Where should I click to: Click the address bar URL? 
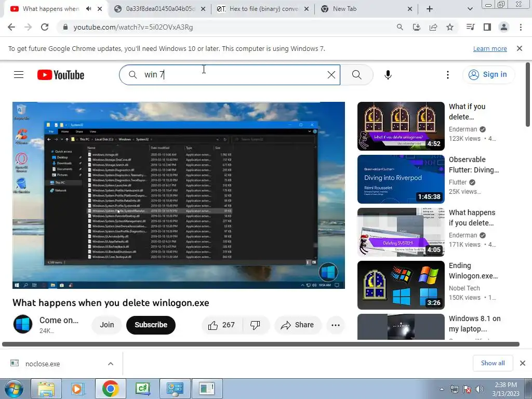point(133,27)
